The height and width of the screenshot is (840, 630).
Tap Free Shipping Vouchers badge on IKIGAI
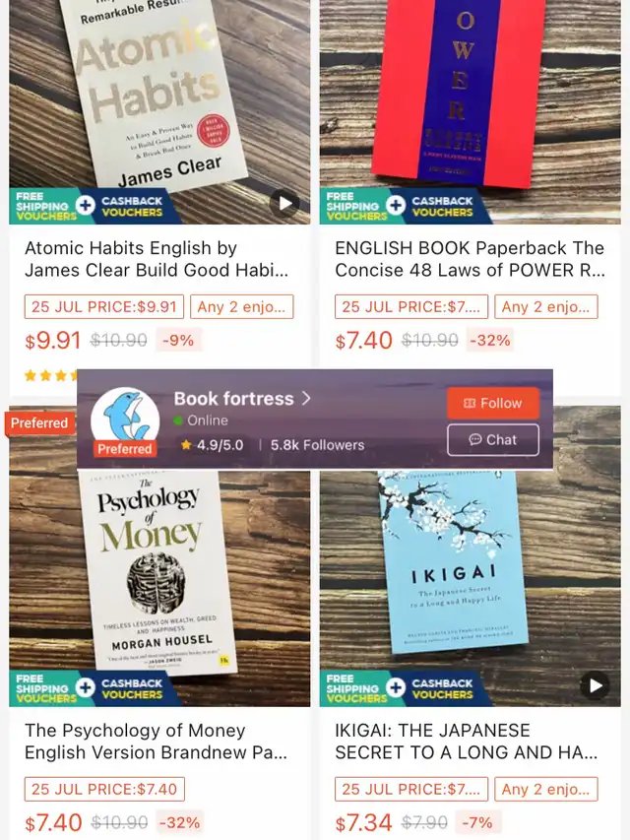[x=356, y=688]
